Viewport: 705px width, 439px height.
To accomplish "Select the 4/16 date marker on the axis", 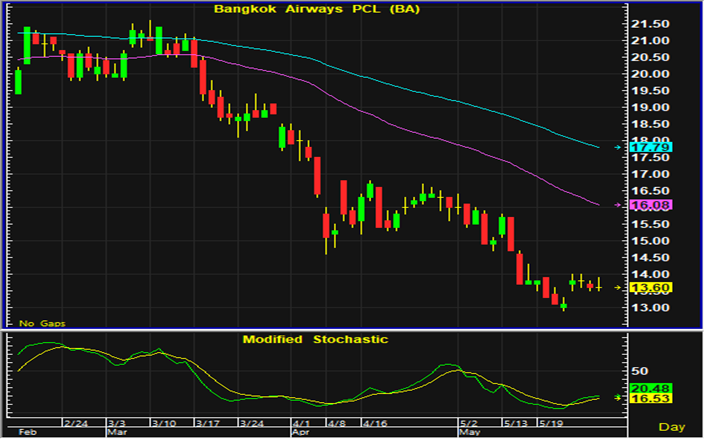I will (375, 423).
